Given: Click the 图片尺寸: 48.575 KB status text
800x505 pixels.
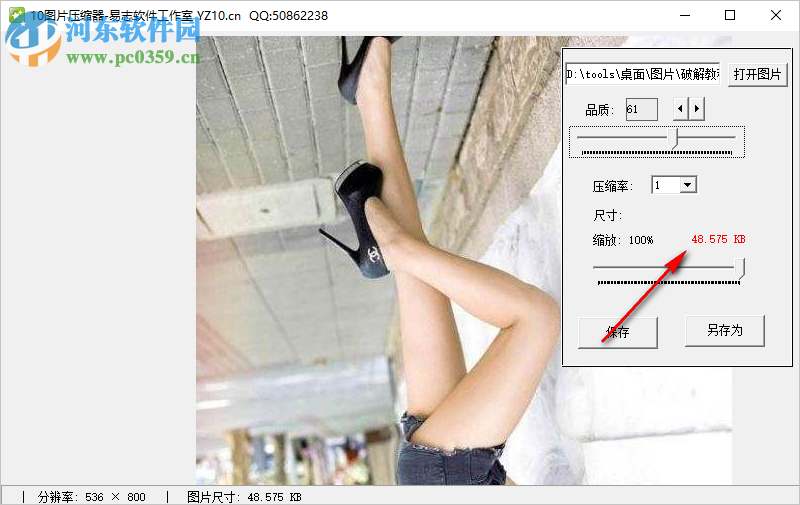Looking at the screenshot, I should click(244, 497).
